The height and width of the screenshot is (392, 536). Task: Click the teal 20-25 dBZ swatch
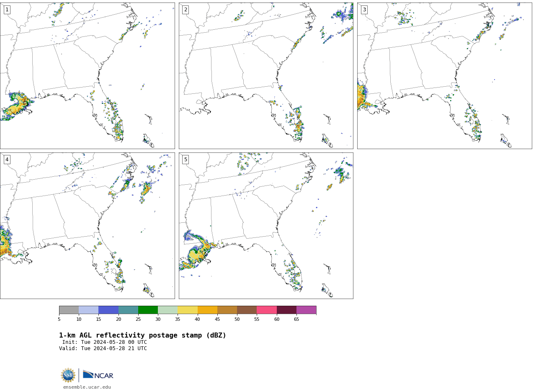(x=128, y=310)
